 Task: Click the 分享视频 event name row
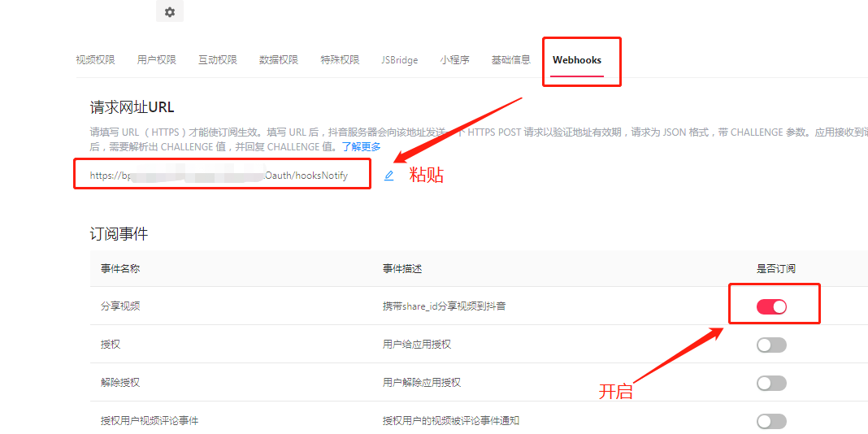tap(119, 306)
